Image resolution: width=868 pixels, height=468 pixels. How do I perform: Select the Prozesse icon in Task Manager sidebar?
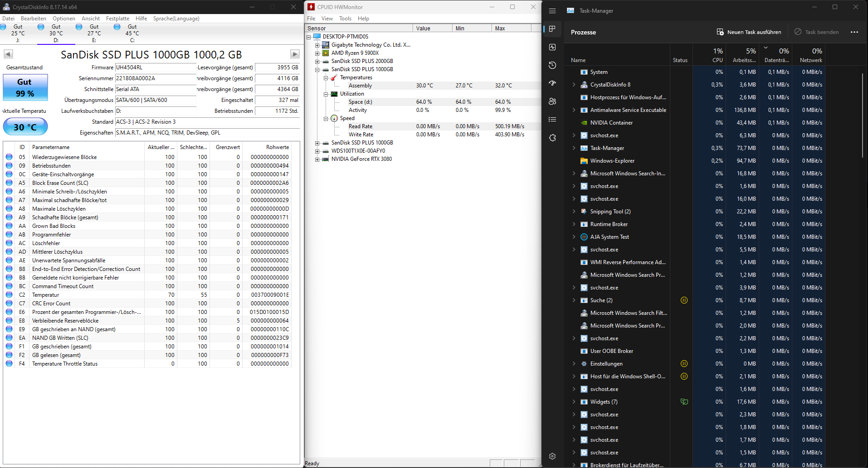(552, 29)
